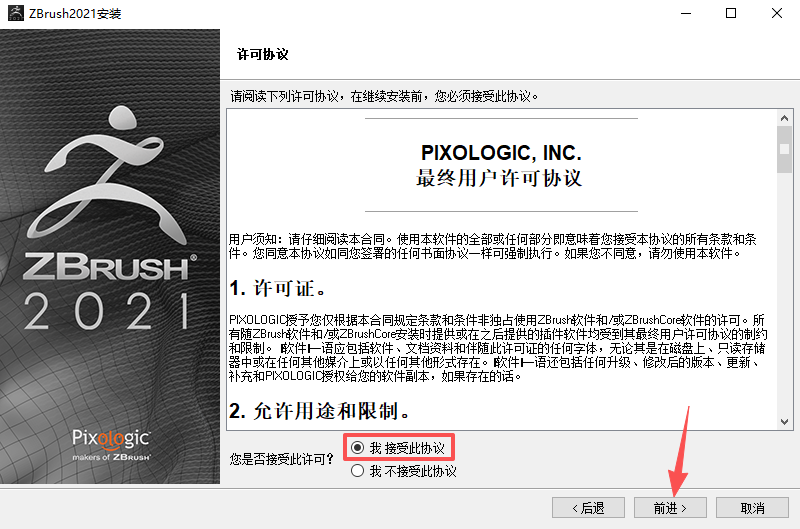Click the license scrollbar thumb
This screenshot has width=800, height=529.
(784, 149)
